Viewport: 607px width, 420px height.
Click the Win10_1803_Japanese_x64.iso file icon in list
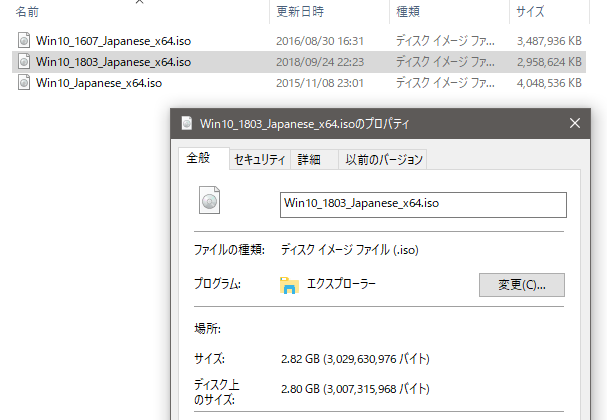coord(24,62)
